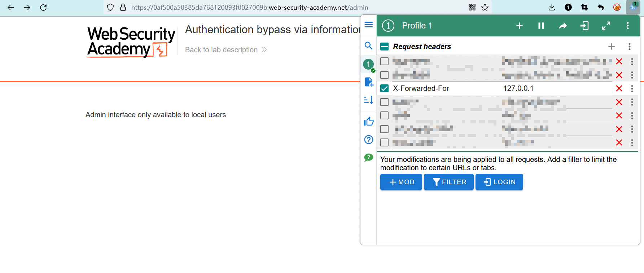Click the browser reload button

coord(43,8)
